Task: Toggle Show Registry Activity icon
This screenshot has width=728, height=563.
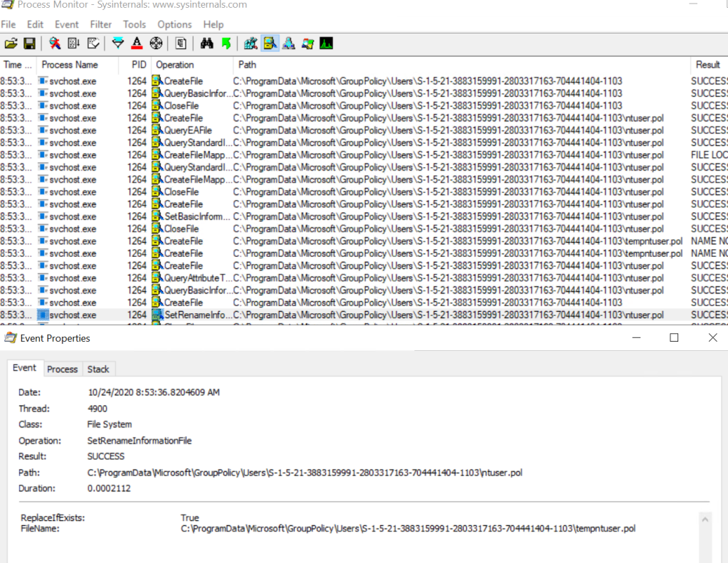Action: 250,44
